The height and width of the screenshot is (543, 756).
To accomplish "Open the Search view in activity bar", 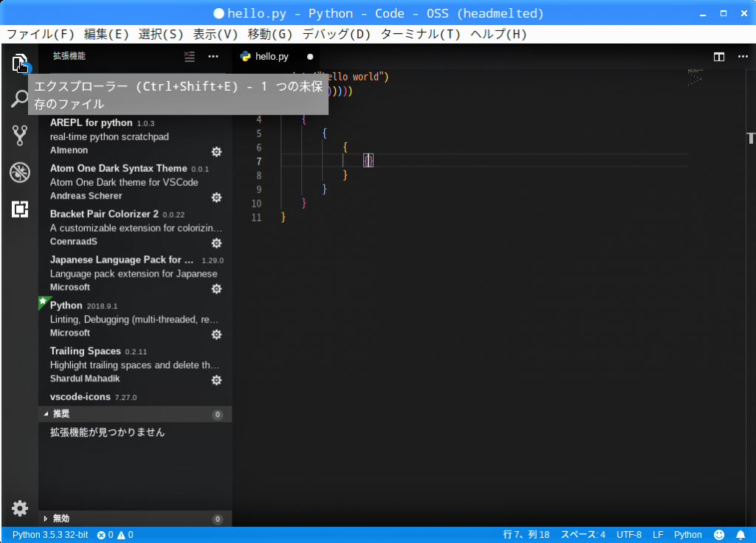I will 20,99.
